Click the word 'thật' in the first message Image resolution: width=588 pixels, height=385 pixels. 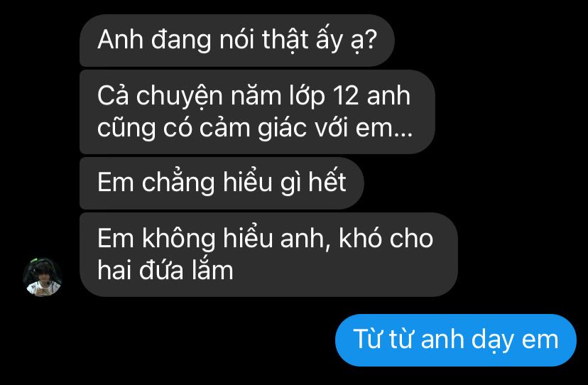tap(285, 40)
